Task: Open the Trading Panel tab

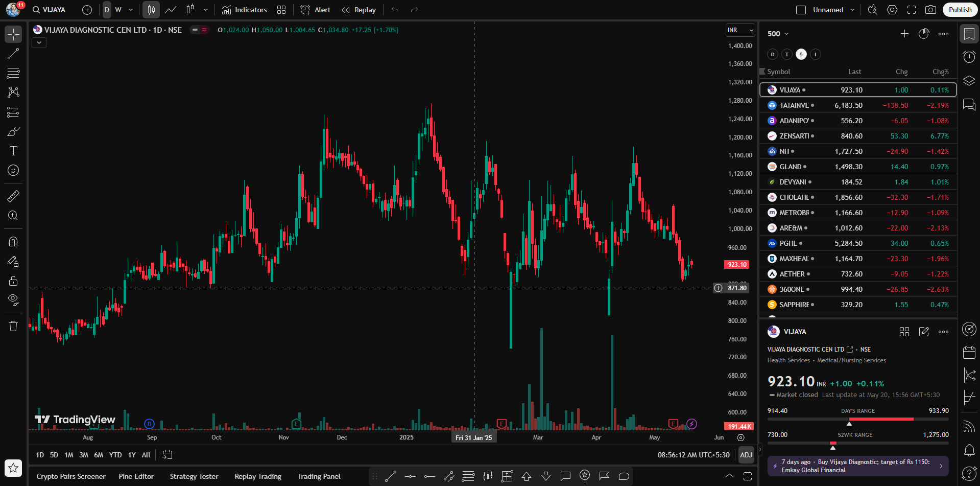Action: [x=319, y=476]
